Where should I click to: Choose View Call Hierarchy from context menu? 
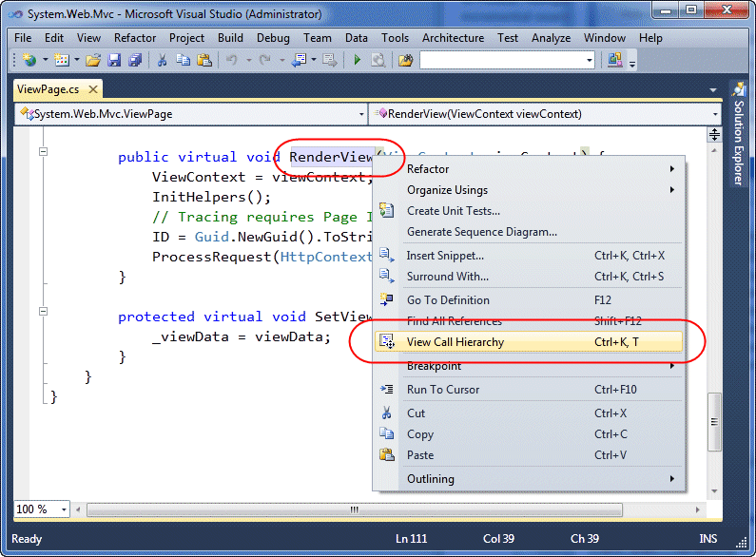click(529, 341)
